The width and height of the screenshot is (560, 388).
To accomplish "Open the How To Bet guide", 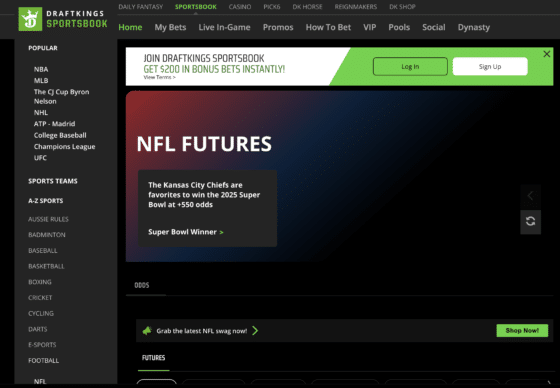I will (328, 27).
